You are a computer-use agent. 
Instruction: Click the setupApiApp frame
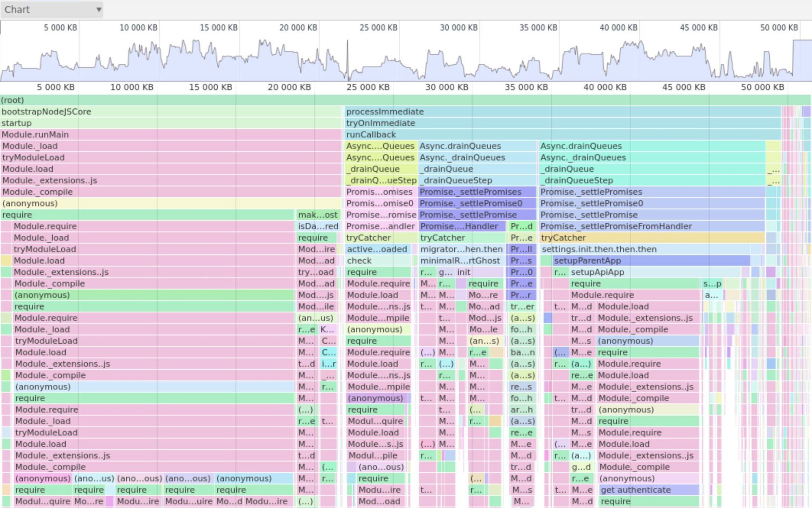pos(597,272)
